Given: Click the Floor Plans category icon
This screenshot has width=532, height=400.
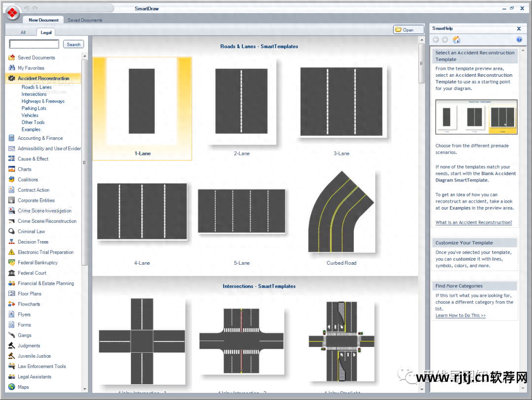Looking at the screenshot, I should pos(11,294).
